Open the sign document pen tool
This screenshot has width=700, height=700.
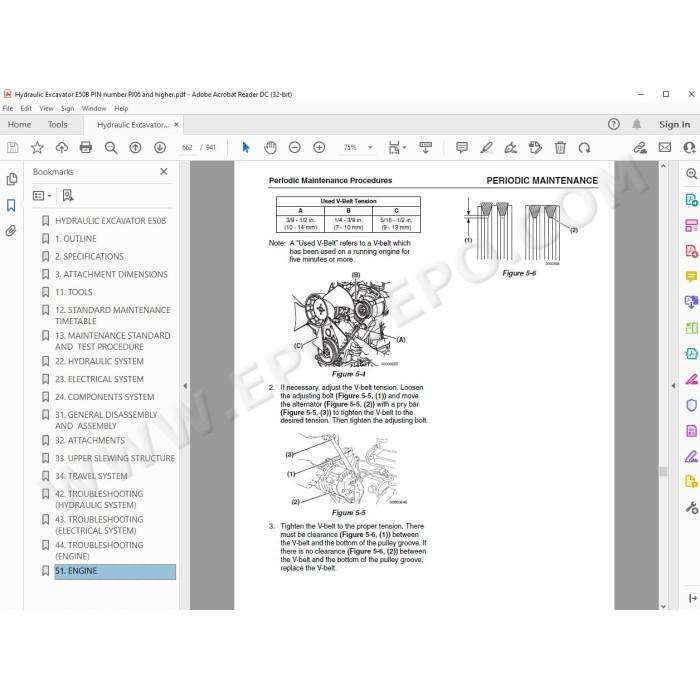[511, 147]
